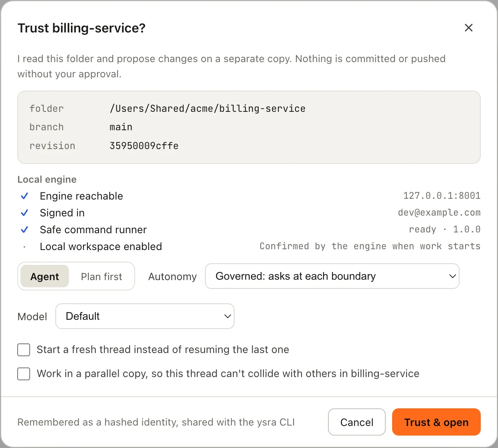Open the Model Default dropdown
The image size is (498, 448).
(x=145, y=316)
